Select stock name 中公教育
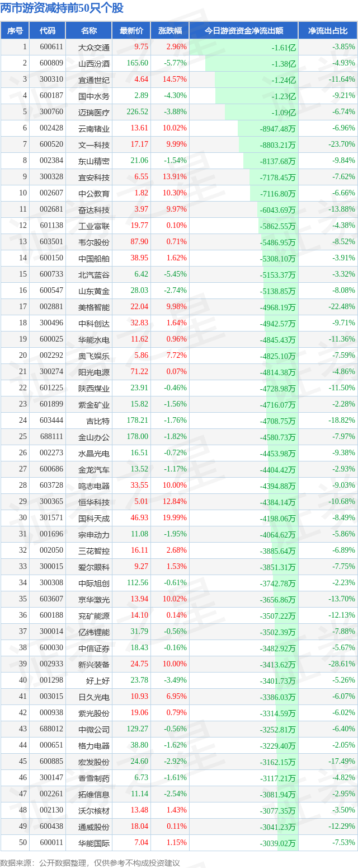 tap(94, 193)
